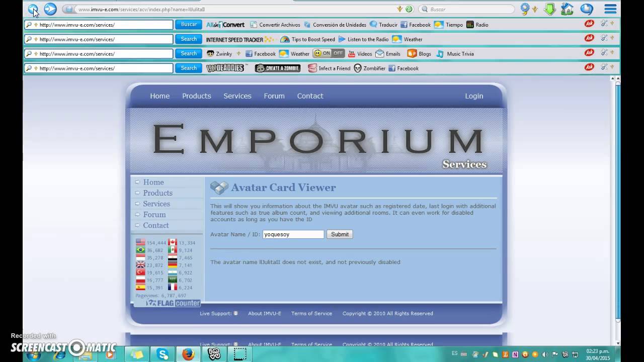
Task: Open Listen to the Radio shortcut
Action: pyautogui.click(x=363, y=39)
